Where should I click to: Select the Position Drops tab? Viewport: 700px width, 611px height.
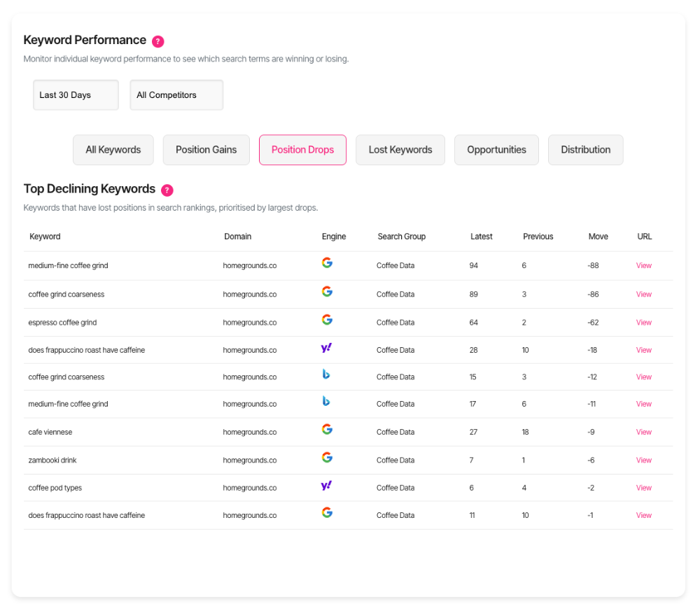(x=302, y=150)
